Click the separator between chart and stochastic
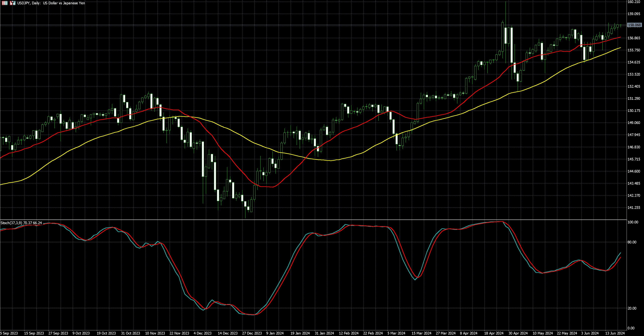 (313, 220)
